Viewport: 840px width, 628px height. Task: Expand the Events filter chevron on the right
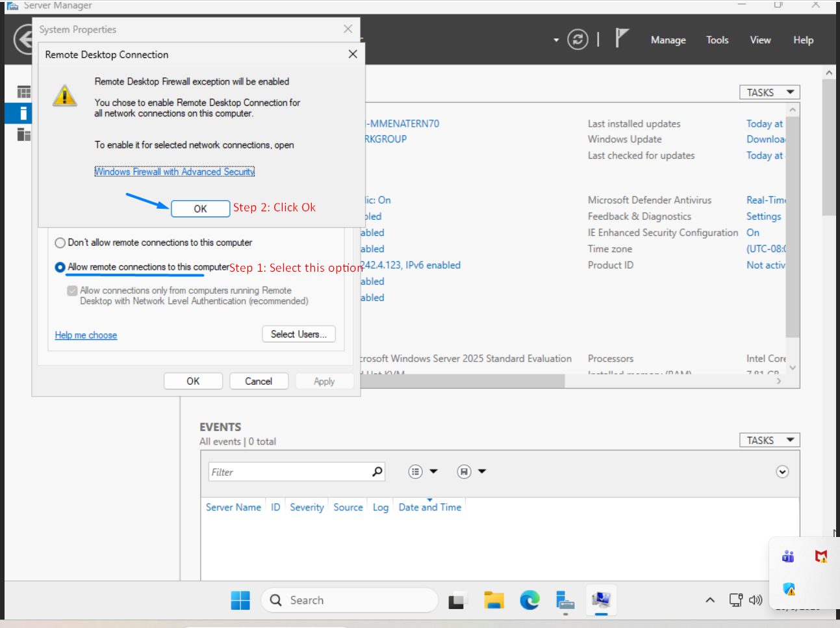point(782,472)
